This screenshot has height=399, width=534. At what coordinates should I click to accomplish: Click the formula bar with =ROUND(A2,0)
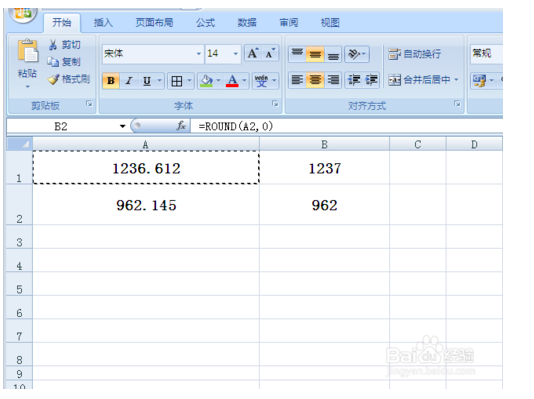[x=347, y=126]
